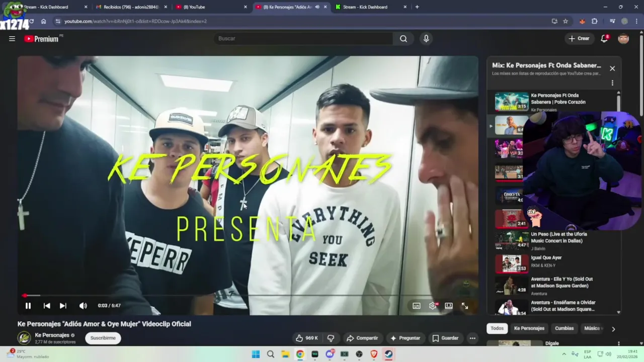View site information icon in address bar
The image size is (644, 362).
[58, 21]
